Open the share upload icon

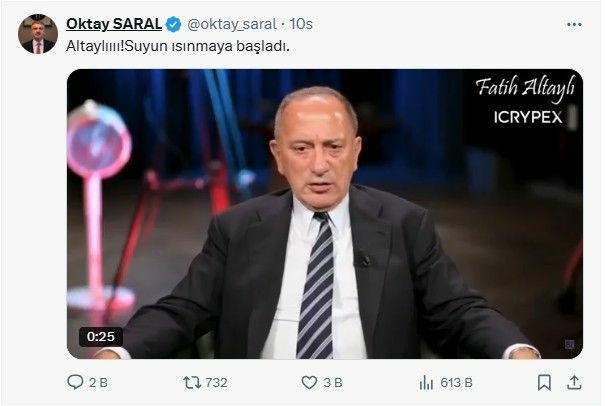click(574, 382)
